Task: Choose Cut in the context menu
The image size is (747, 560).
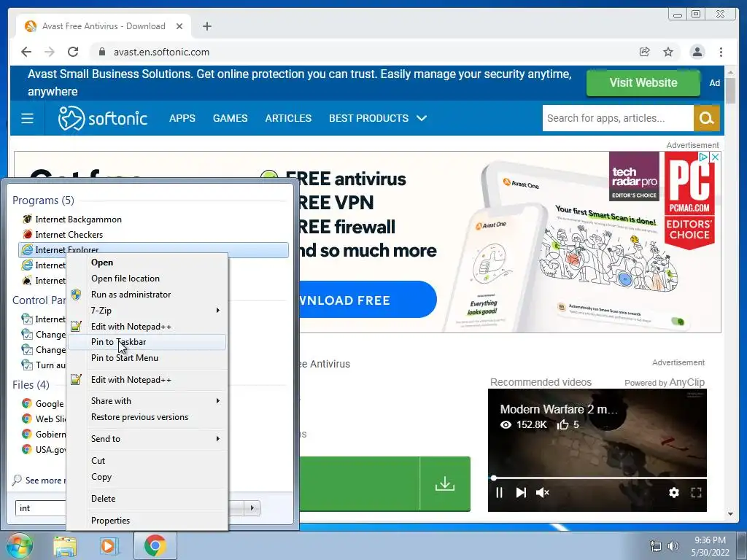Action: coord(147,461)
